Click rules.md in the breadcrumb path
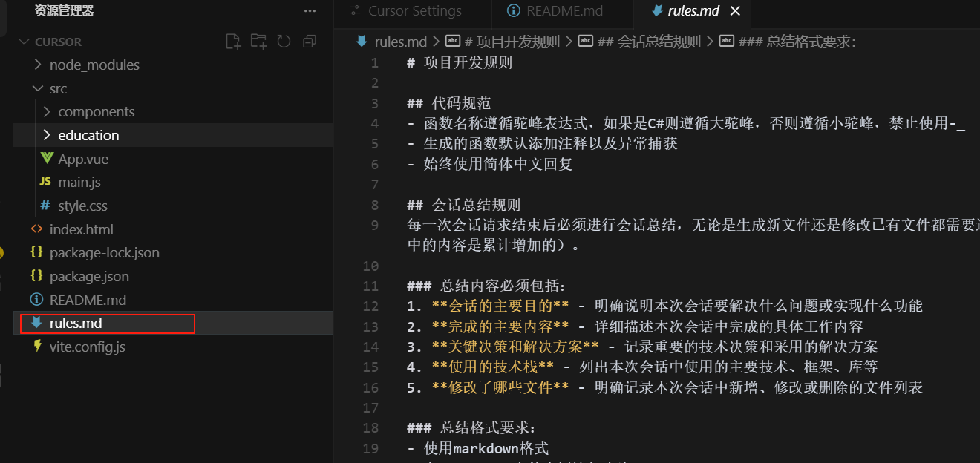 (401, 42)
